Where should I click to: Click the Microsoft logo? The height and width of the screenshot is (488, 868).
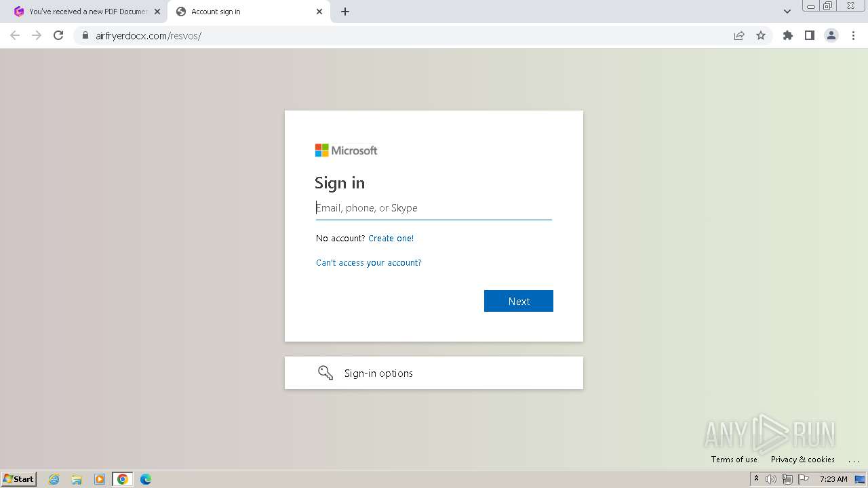click(x=346, y=150)
